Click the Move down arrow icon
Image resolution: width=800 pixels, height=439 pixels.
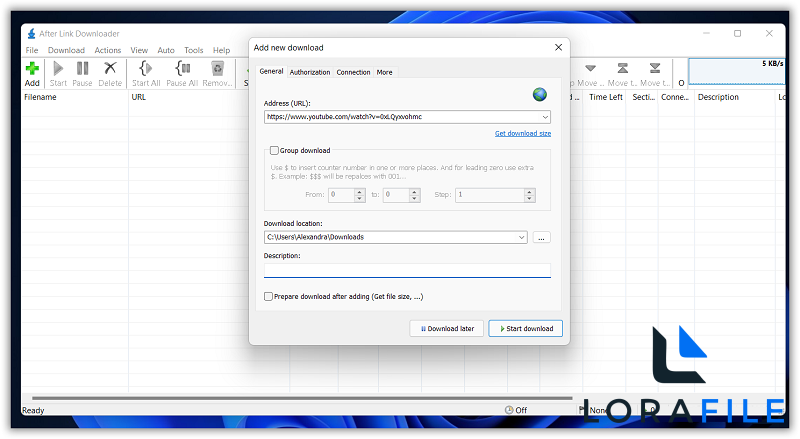(590, 68)
